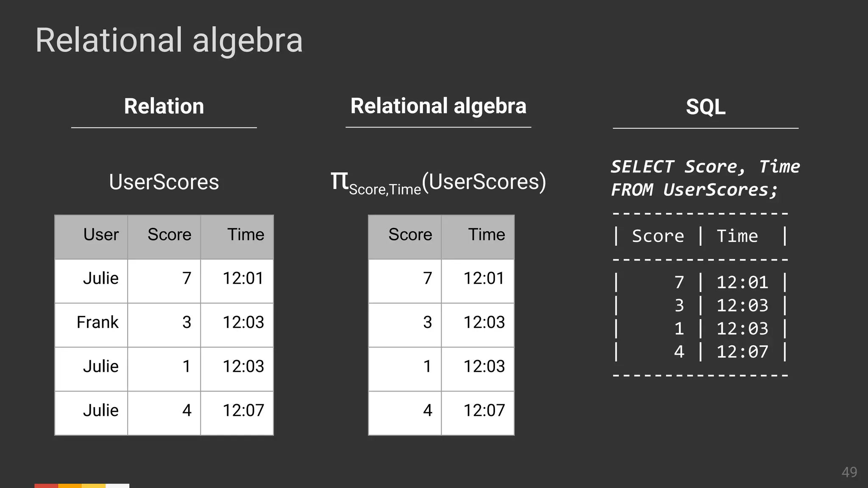Click the "FROM UserScores;" SQL line
The image size is (868, 488).
point(694,190)
